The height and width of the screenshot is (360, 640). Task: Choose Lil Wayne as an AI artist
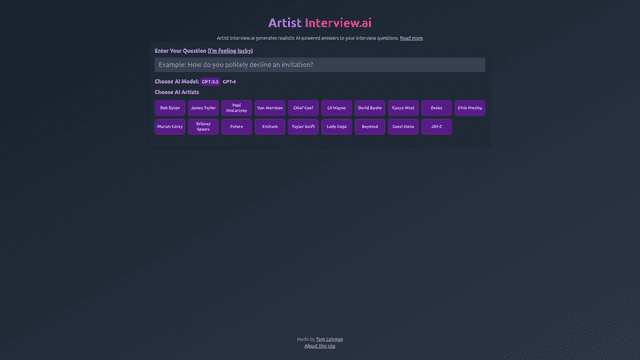pyautogui.click(x=337, y=108)
